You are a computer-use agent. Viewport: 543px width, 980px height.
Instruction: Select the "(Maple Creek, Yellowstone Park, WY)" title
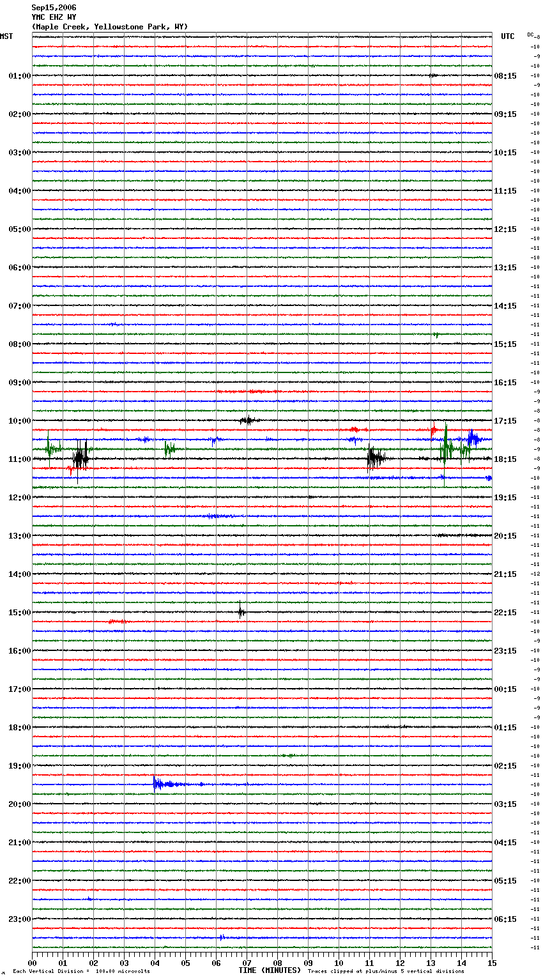click(109, 27)
